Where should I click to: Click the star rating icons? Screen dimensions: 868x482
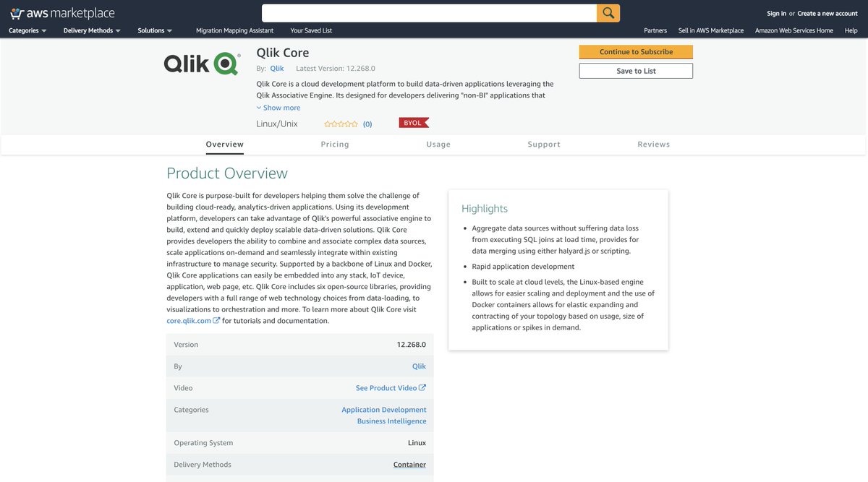click(x=341, y=124)
